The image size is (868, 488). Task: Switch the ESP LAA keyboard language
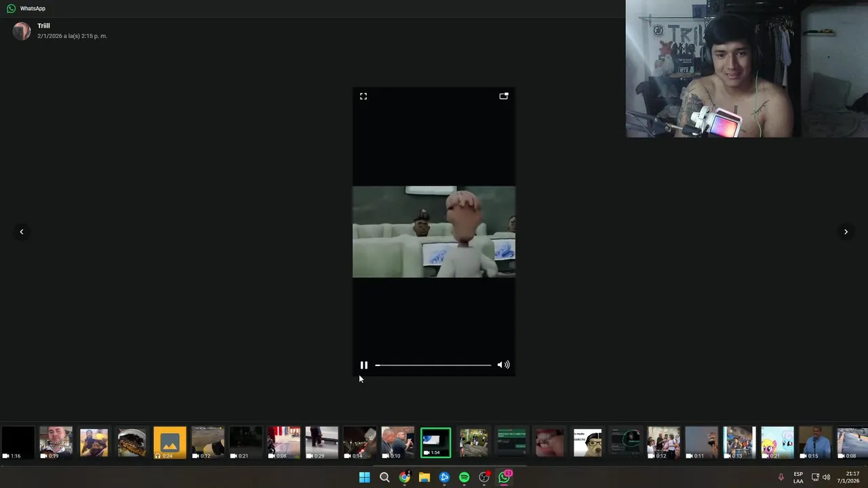(x=798, y=477)
